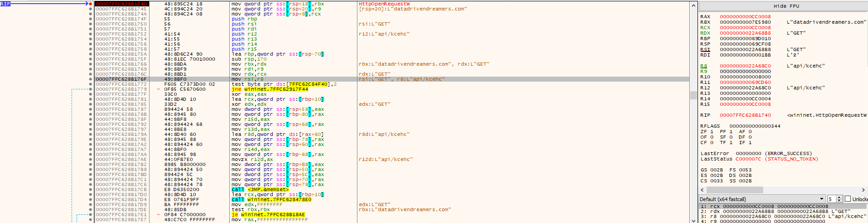Select the 'sub rsp,170' instruction

(249, 59)
